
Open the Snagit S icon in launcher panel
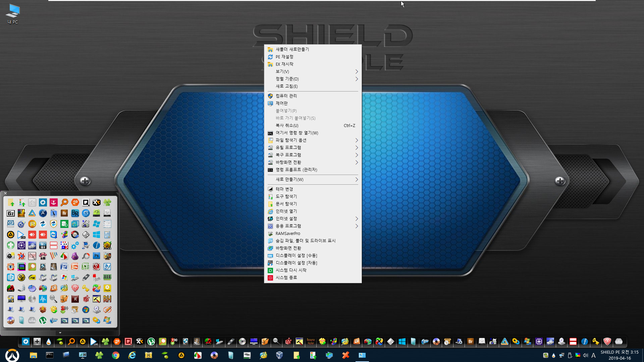pyautogui.click(x=86, y=213)
